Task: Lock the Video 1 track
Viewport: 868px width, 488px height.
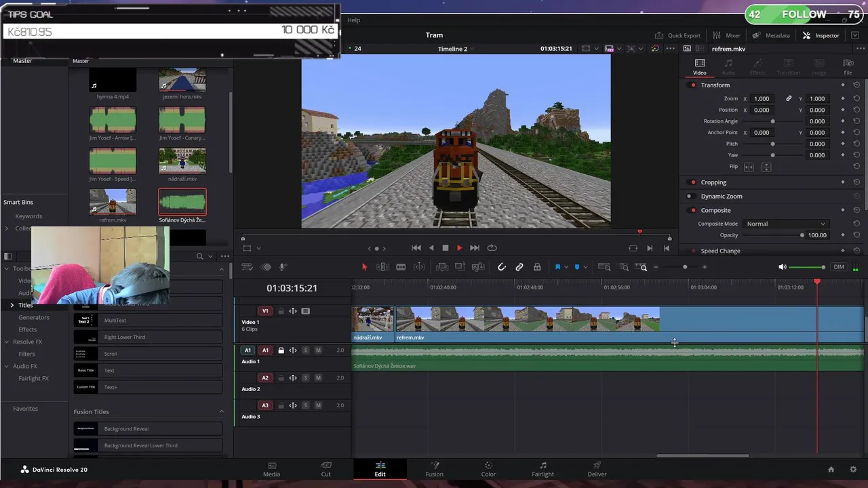Action: 281,311
